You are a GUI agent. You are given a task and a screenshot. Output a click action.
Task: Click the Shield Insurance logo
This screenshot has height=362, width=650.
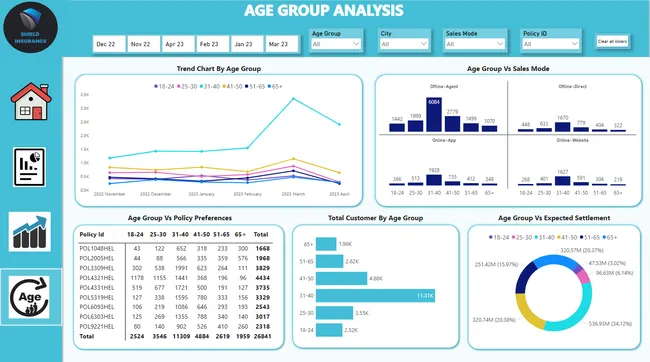pos(31,27)
